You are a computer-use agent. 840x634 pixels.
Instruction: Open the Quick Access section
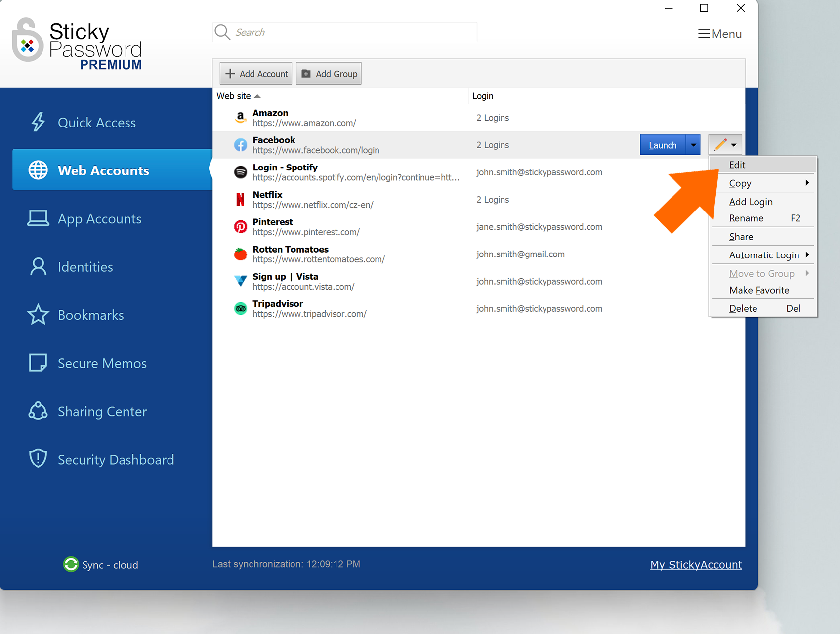97,122
